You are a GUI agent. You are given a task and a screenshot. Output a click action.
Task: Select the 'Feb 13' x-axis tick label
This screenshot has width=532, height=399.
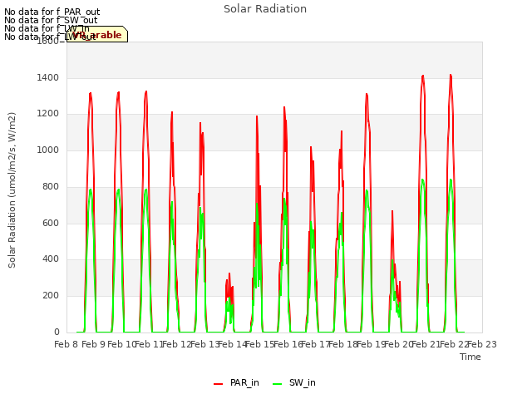205,344
